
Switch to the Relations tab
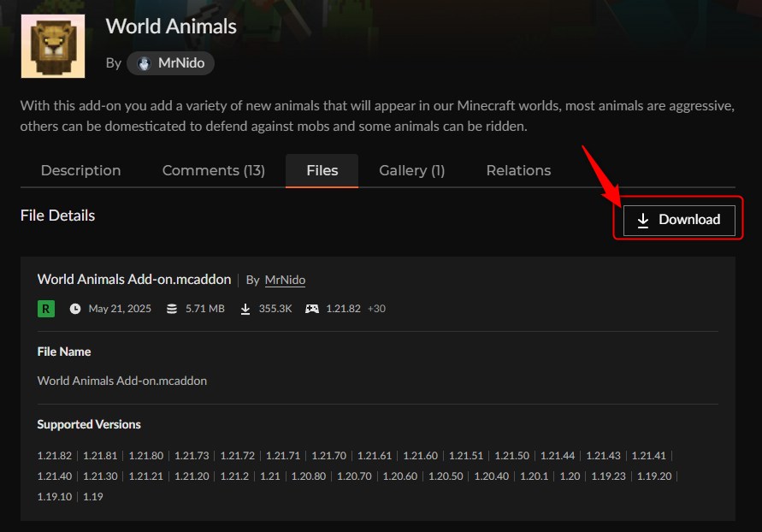point(518,170)
